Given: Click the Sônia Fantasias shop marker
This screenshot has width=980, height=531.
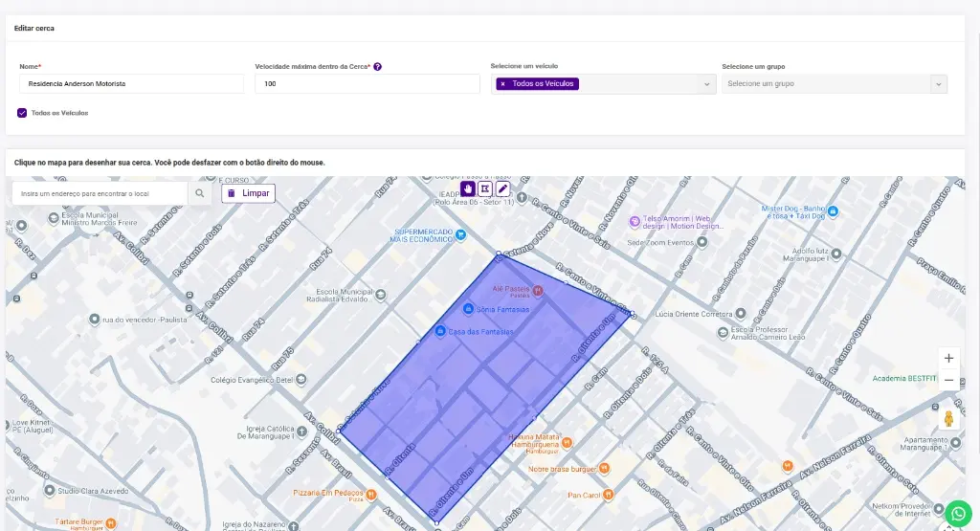Looking at the screenshot, I should click(468, 309).
